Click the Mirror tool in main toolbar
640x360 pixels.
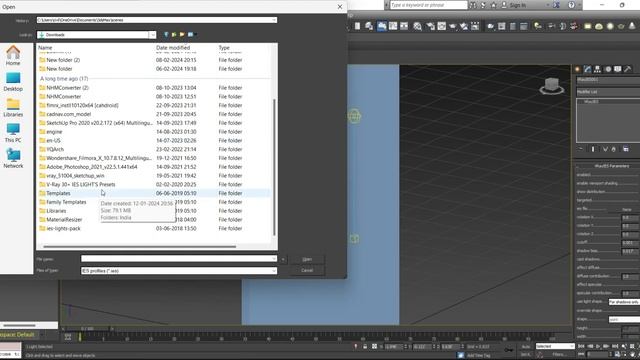pyautogui.click(x=357, y=26)
